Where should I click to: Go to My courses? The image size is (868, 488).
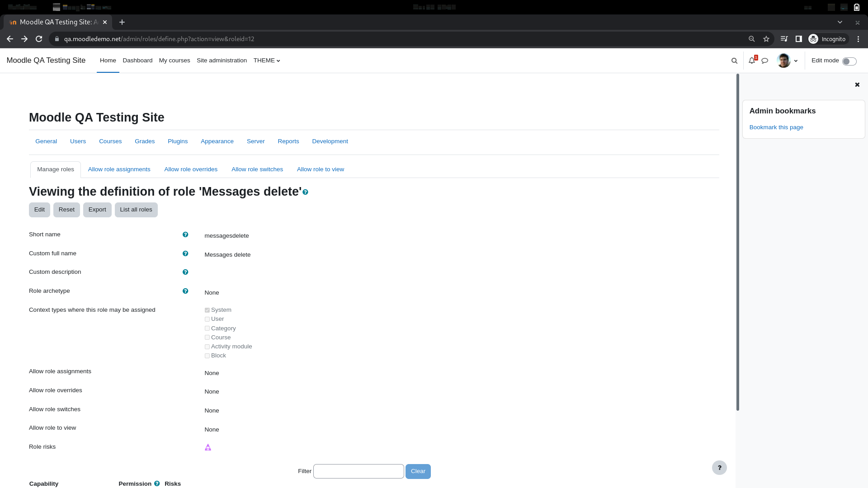click(175, 61)
